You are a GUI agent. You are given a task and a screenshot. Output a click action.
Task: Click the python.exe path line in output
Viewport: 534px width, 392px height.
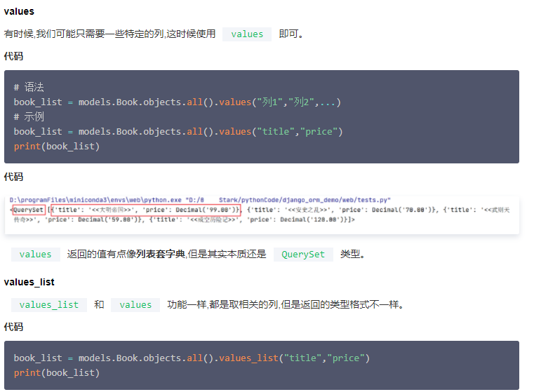pyautogui.click(x=200, y=200)
